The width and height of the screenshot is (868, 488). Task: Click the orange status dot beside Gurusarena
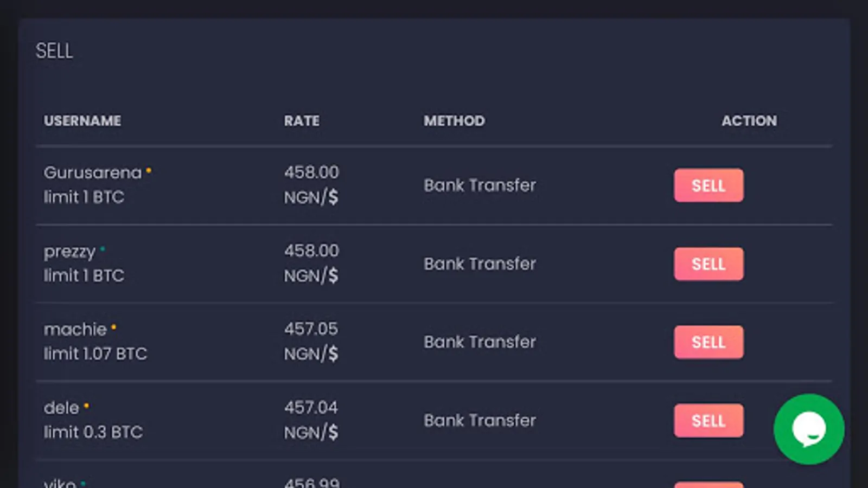[x=149, y=171]
